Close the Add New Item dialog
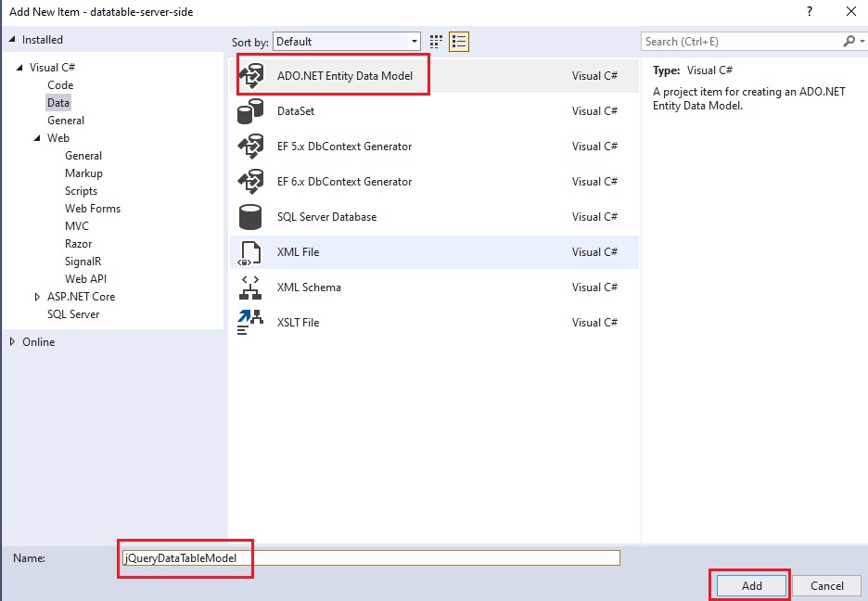Image resolution: width=868 pixels, height=601 pixels. [x=851, y=12]
